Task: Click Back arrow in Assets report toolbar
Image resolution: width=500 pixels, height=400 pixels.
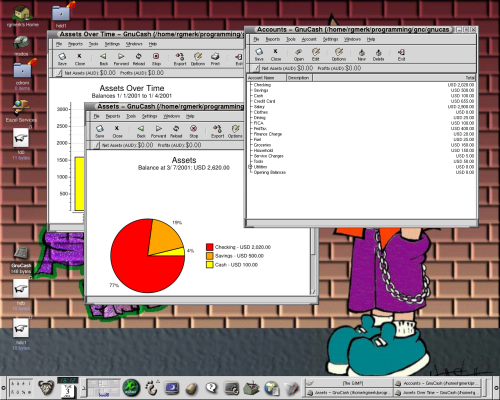Action: [141, 131]
